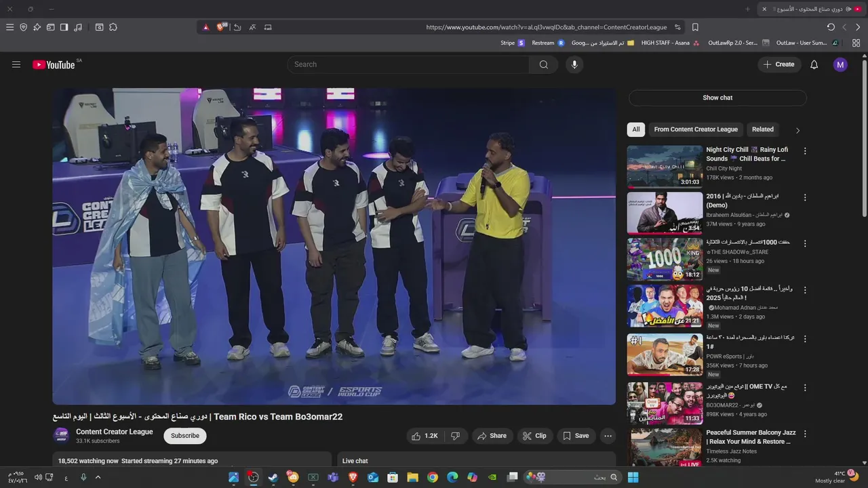Reload the page
The image size is (868, 488).
point(831,27)
